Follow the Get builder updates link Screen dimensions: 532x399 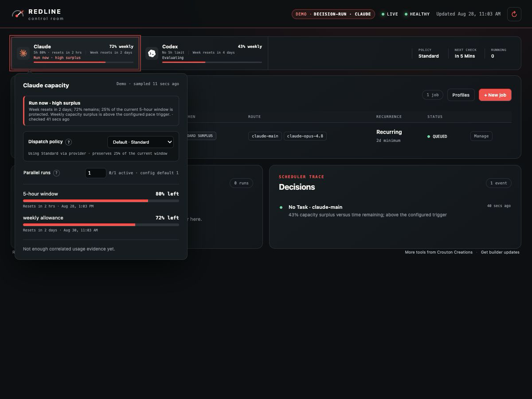500,252
